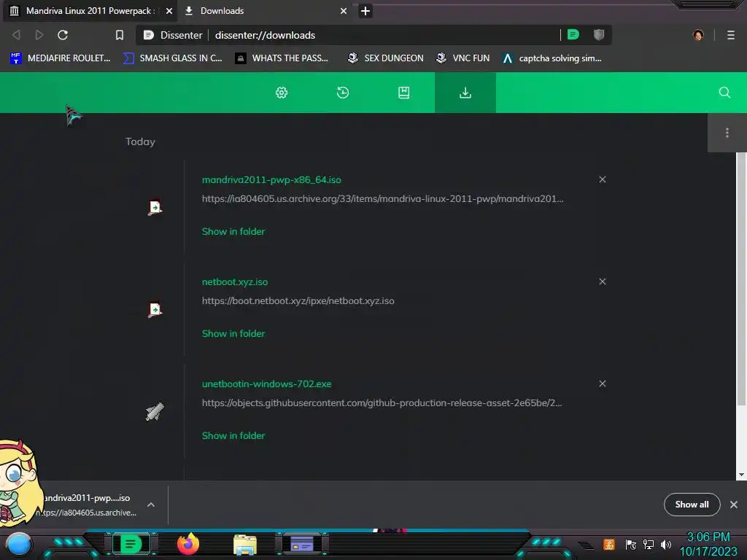Viewport: 747px width, 560px height.
Task: Click the orange Java tray icon
Action: (609, 544)
